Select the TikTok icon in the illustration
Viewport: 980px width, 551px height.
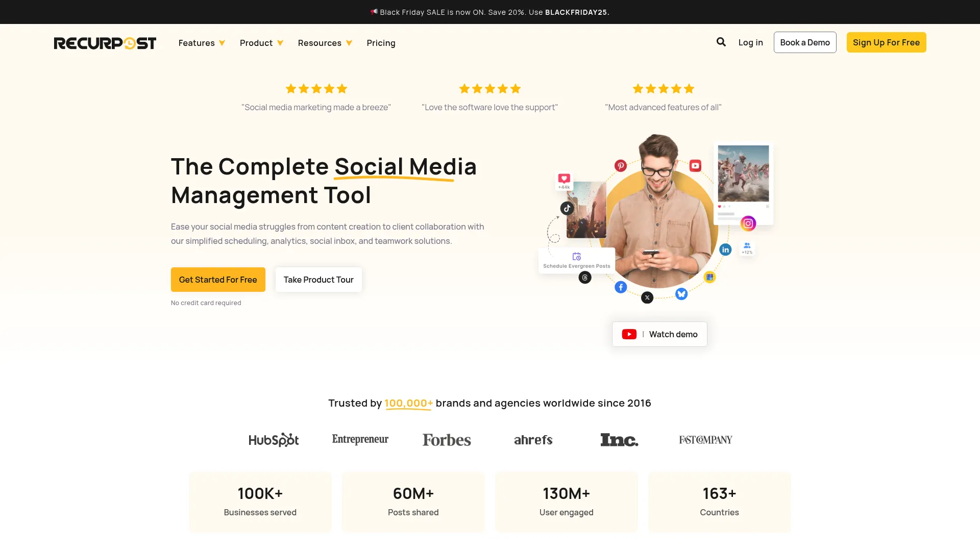(x=567, y=208)
